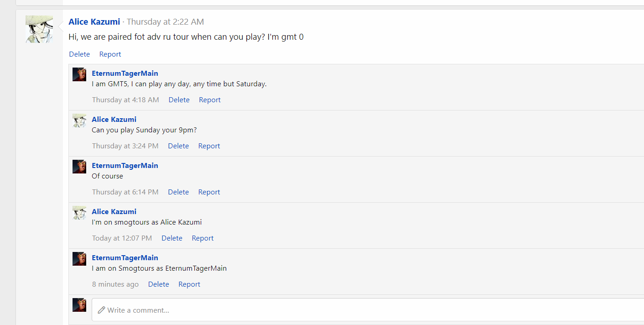
Task: Delete the 'Of course' comment
Action: (x=178, y=192)
